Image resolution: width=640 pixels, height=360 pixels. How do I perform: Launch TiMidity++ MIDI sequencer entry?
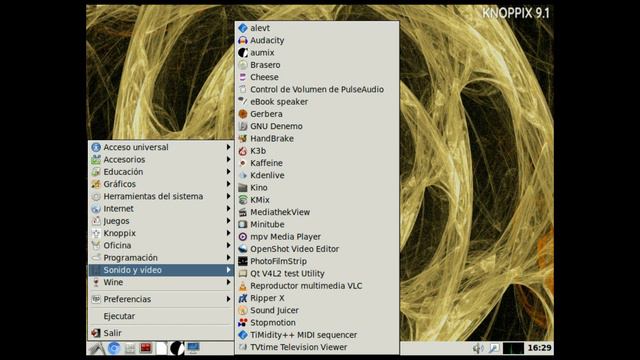(x=317, y=335)
